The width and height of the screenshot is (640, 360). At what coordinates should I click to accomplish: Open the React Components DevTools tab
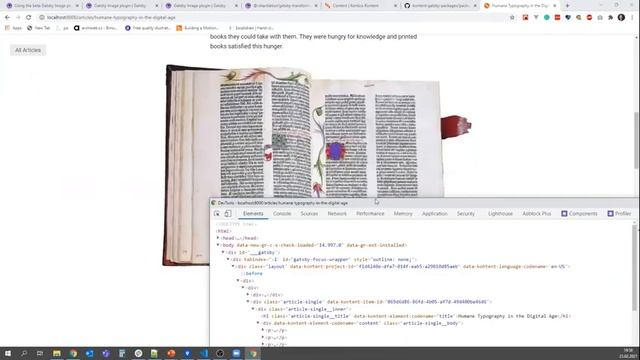click(579, 213)
